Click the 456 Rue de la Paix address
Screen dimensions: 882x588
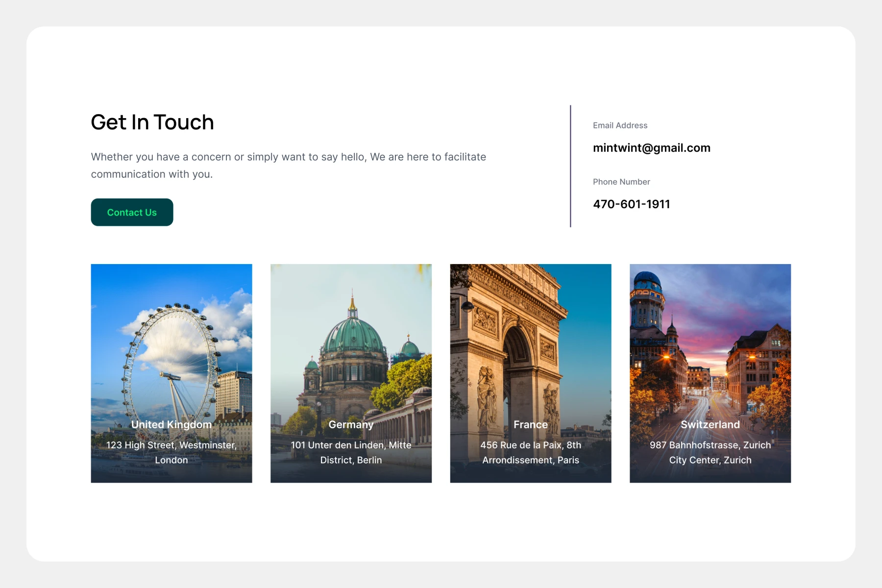[530, 452]
